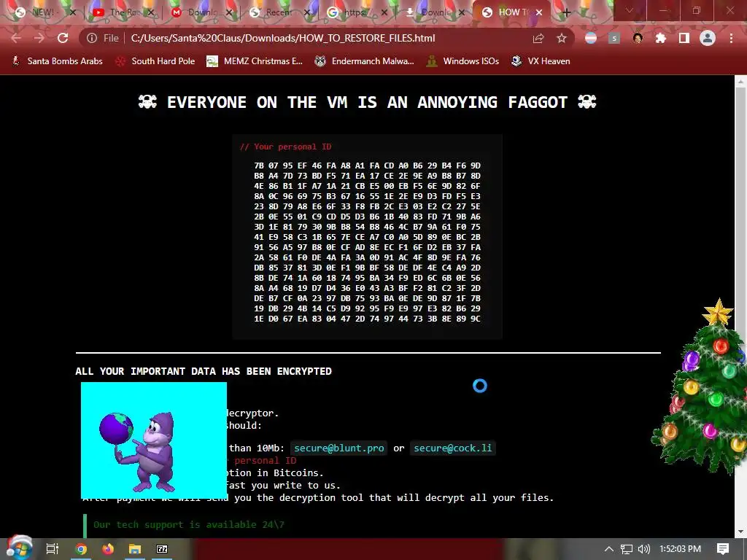Open File Explorer from the taskbar

pos(135,549)
